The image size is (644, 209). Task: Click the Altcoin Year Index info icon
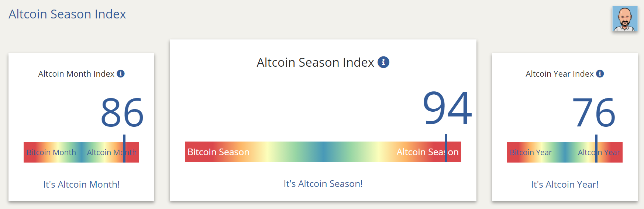coord(600,74)
